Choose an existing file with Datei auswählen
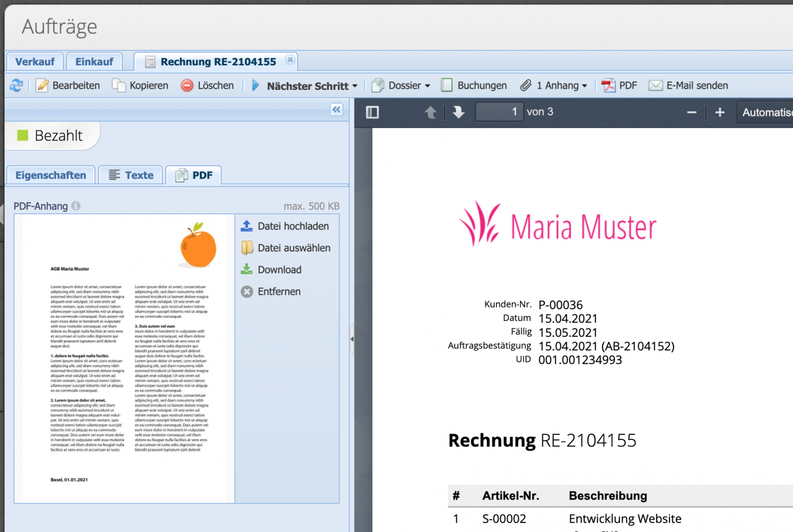This screenshot has width=793, height=532. tap(287, 248)
